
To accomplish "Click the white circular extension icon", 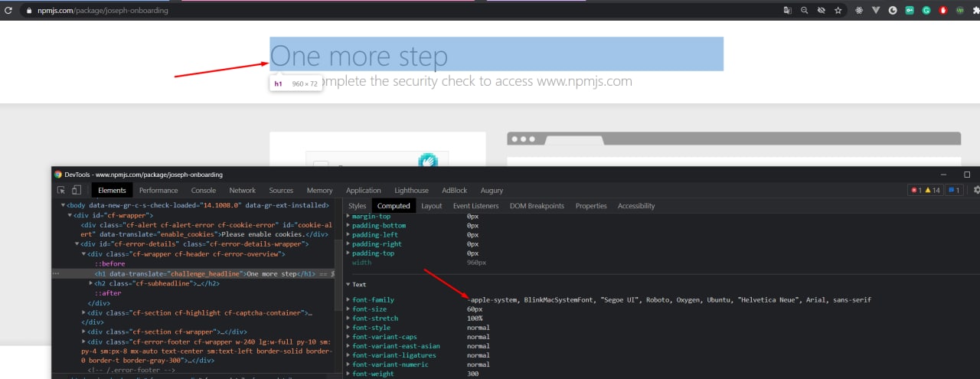I will tap(893, 11).
